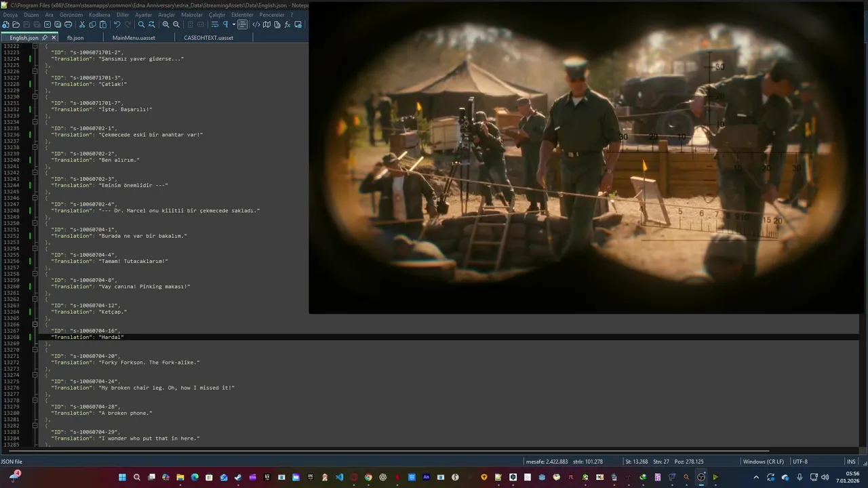The width and height of the screenshot is (868, 488).
Task: Open the Görünüm menu
Action: point(71,14)
